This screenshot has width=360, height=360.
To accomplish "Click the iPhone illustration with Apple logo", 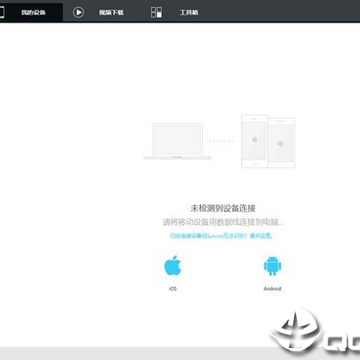I will pyautogui.click(x=254, y=141).
